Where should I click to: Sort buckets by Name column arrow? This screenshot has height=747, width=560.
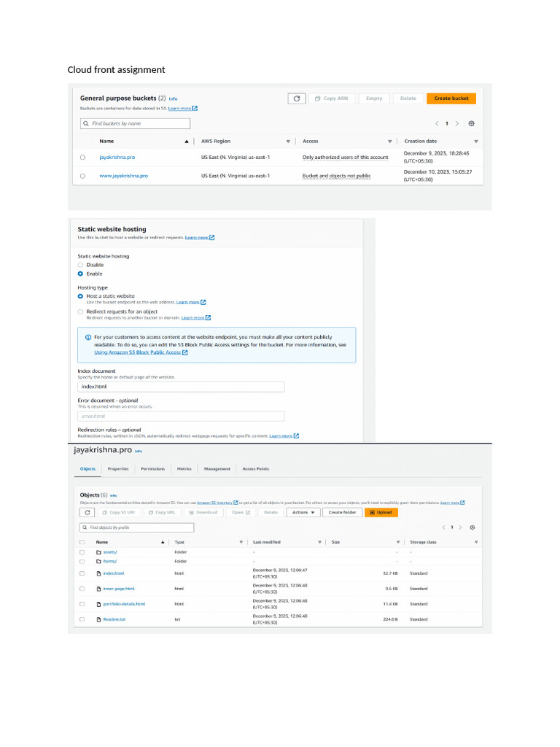pyautogui.click(x=187, y=142)
